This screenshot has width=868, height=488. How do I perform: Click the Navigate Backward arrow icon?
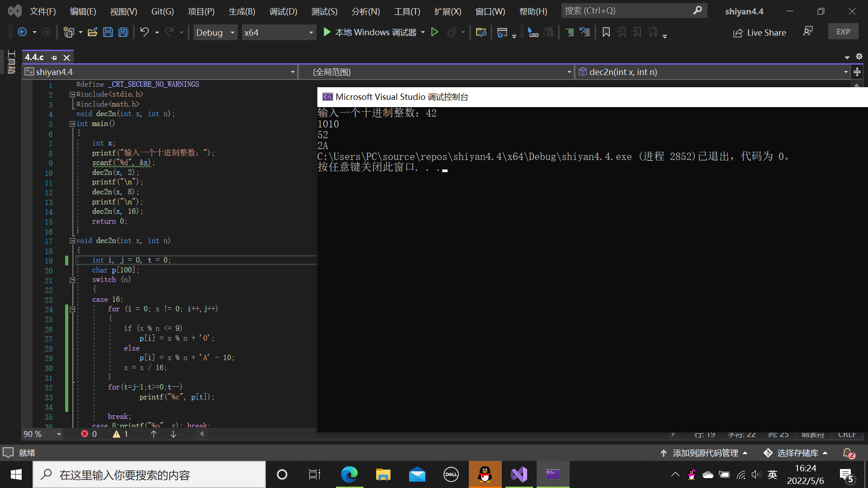pos(22,32)
